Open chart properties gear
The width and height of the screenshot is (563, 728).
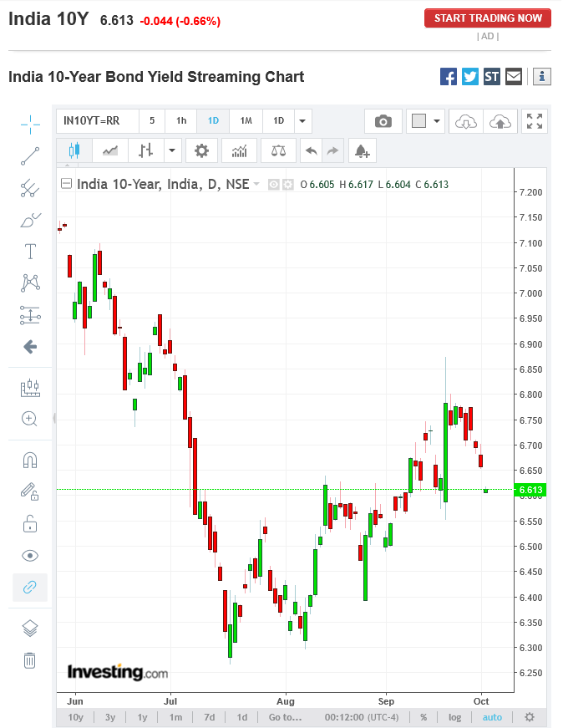[x=201, y=150]
